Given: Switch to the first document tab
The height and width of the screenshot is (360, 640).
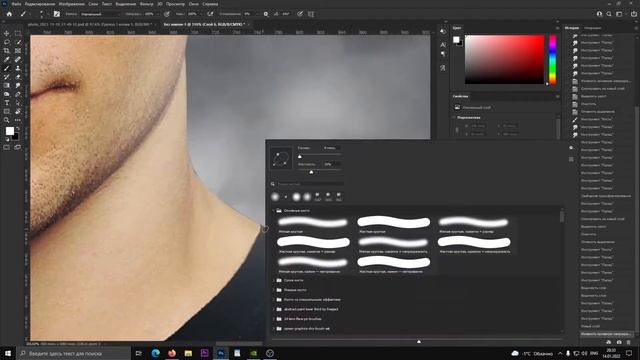Looking at the screenshot, I should 91,24.
